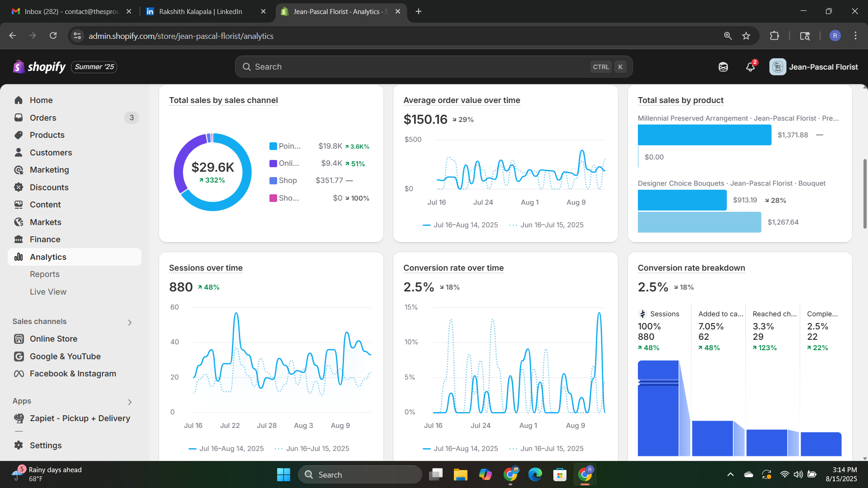Viewport: 868px width, 488px height.
Task: Click the 880 sessions total value
Action: point(181,287)
